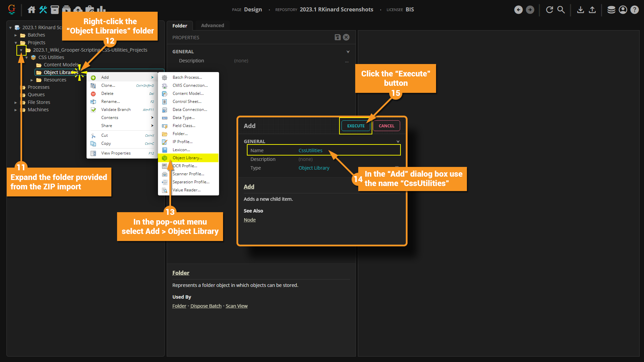Screen dimensions: 644x362
Task: Navigate back with the left arrow button
Action: [519, 10]
